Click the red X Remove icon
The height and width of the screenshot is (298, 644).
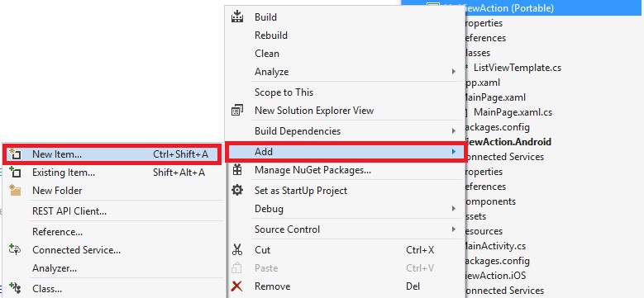point(237,286)
